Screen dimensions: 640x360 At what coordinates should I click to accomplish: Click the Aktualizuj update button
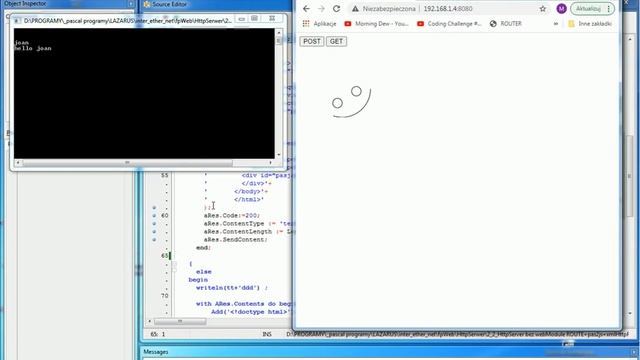pyautogui.click(x=588, y=9)
